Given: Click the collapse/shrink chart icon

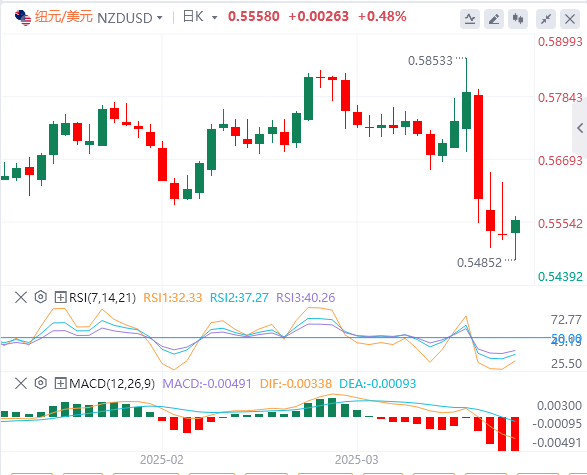Looking at the screenshot, I should [546, 19].
